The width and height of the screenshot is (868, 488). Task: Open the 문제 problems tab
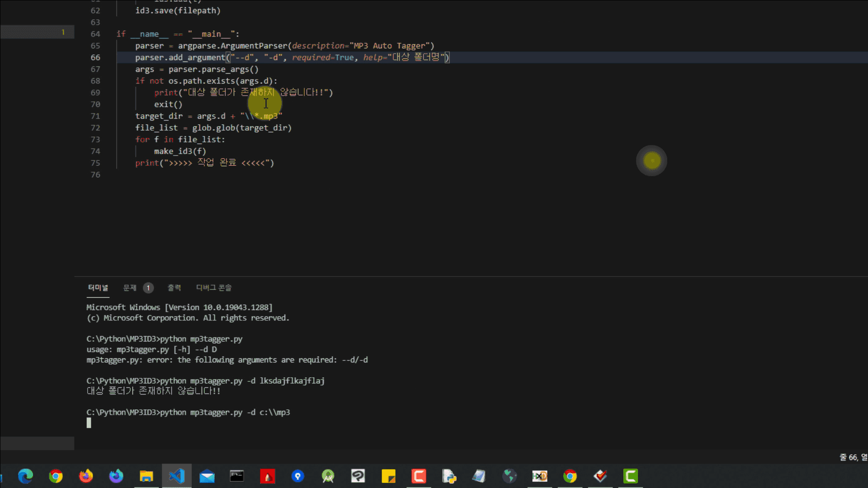(130, 288)
